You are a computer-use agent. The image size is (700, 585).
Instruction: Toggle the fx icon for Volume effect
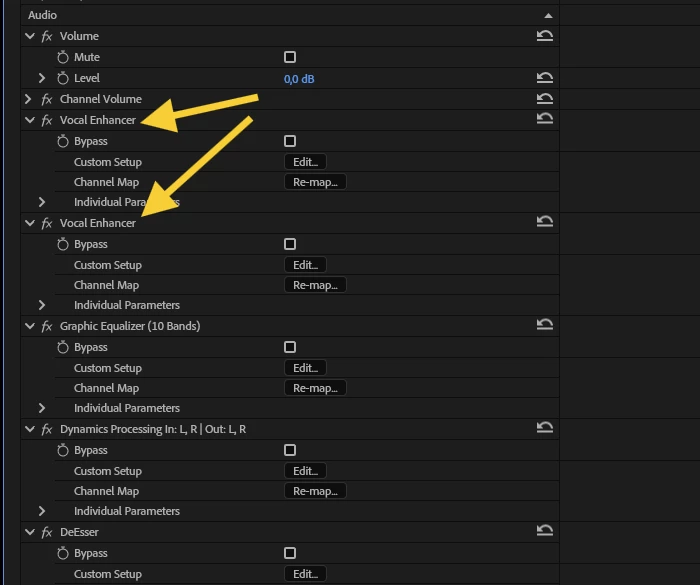[x=47, y=36]
